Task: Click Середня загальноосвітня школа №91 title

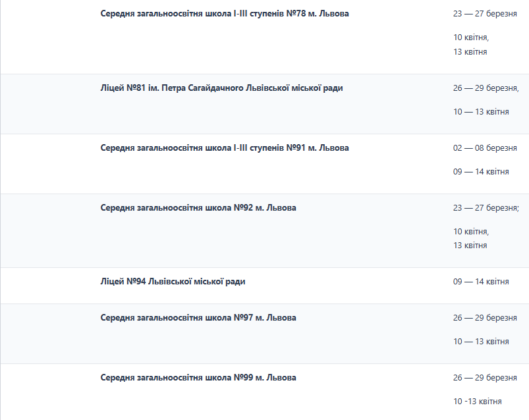Action: 225,148
